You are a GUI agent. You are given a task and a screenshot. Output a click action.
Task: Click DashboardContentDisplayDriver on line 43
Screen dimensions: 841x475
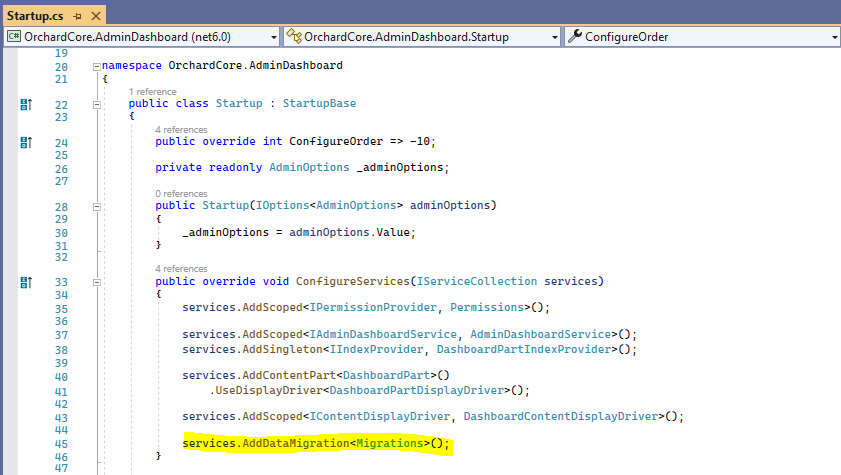pyautogui.click(x=560, y=417)
